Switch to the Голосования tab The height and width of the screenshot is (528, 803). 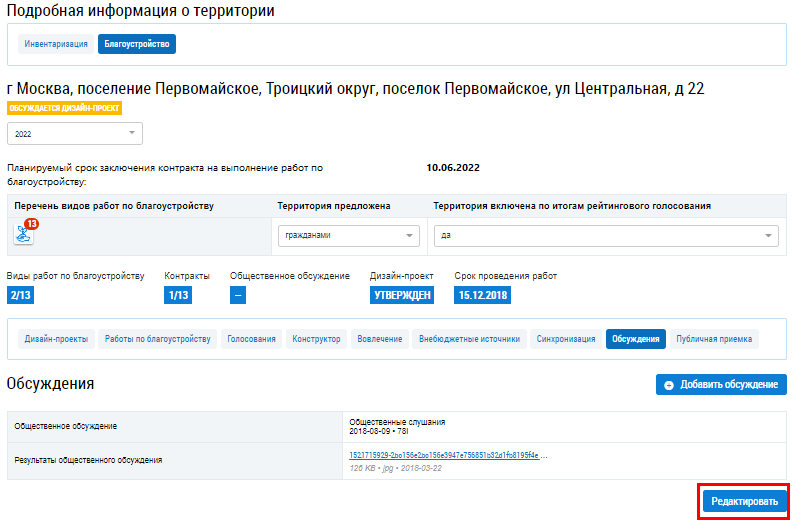251,339
